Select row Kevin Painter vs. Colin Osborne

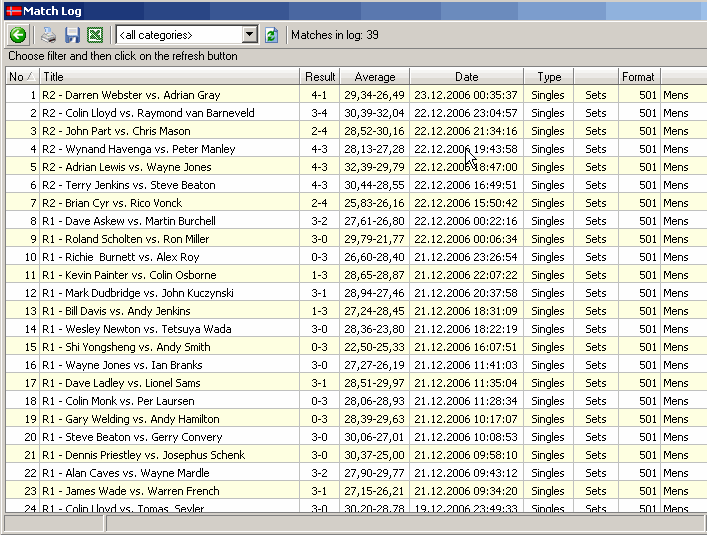(129, 275)
